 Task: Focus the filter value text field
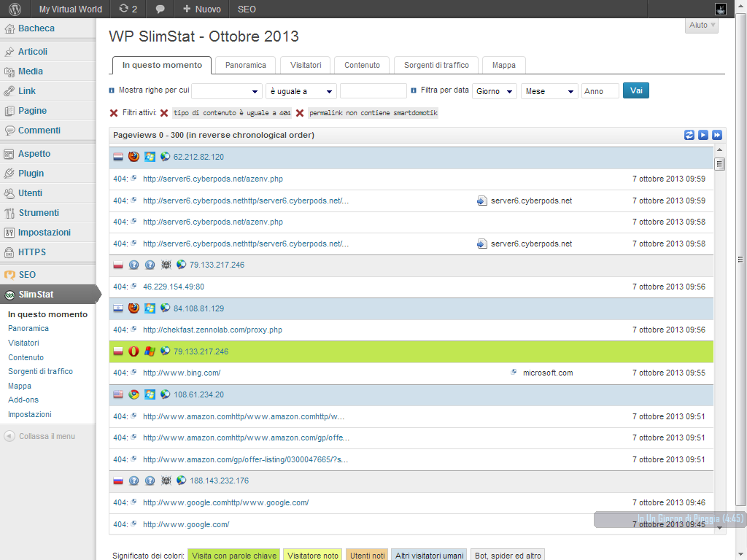point(373,91)
